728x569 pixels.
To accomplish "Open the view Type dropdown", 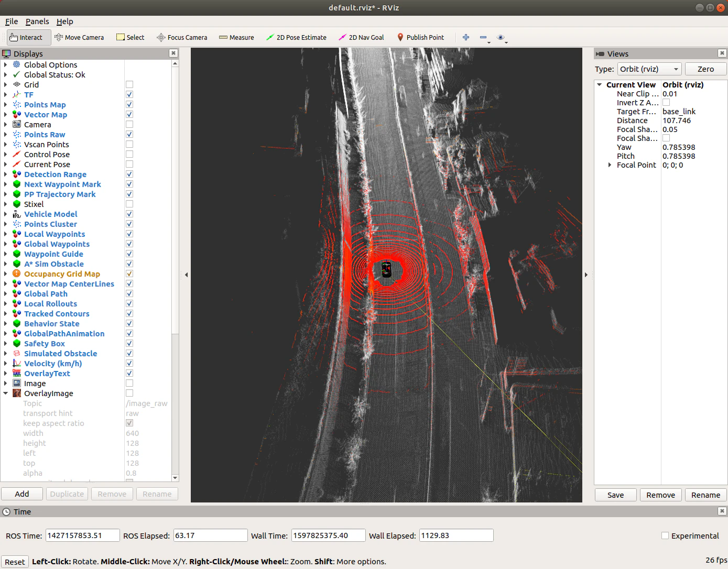I will point(649,69).
